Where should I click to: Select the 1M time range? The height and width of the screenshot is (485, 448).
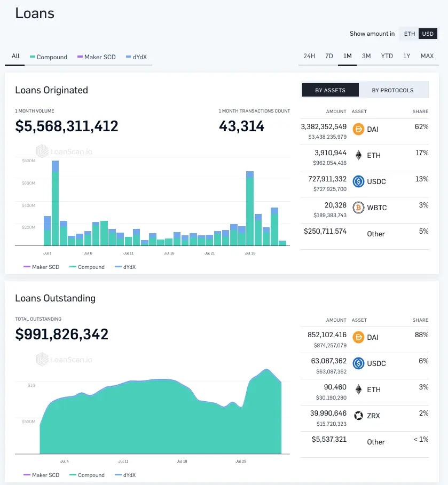point(348,56)
